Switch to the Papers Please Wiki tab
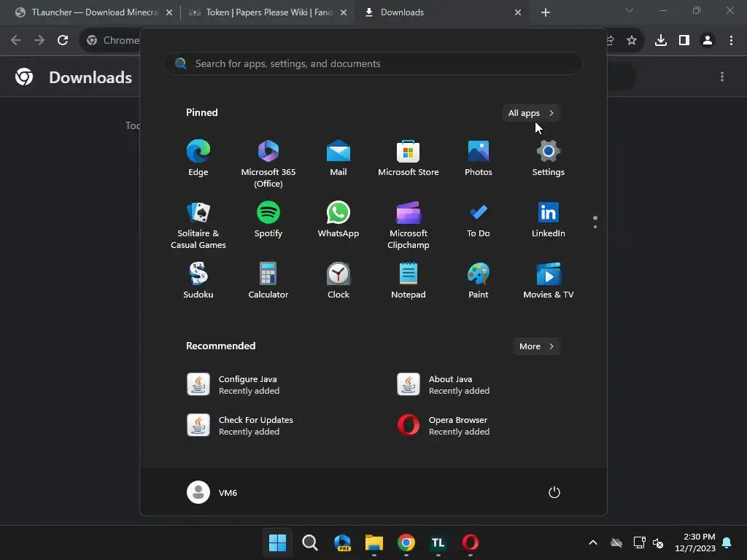Screen dimensions: 747x560 267,12
